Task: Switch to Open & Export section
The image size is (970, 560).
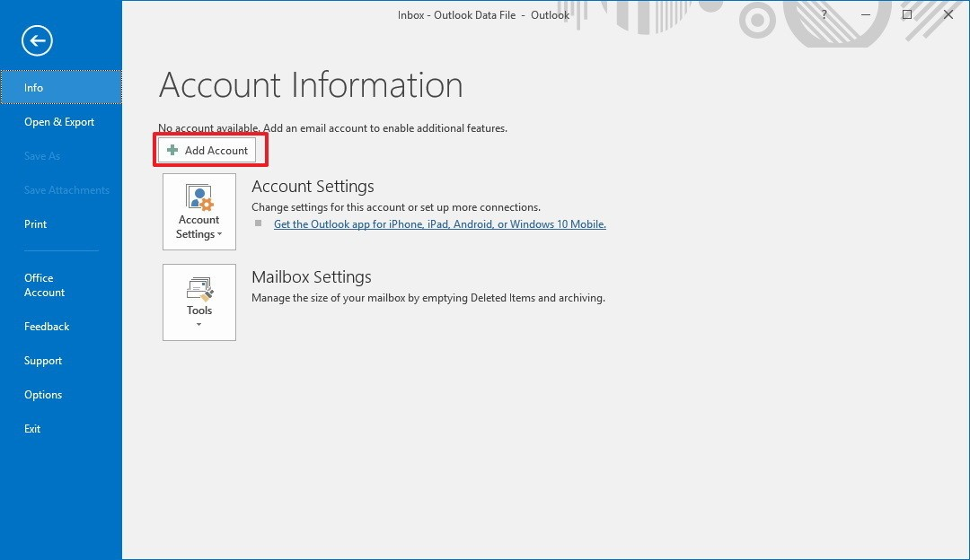Action: [59, 121]
